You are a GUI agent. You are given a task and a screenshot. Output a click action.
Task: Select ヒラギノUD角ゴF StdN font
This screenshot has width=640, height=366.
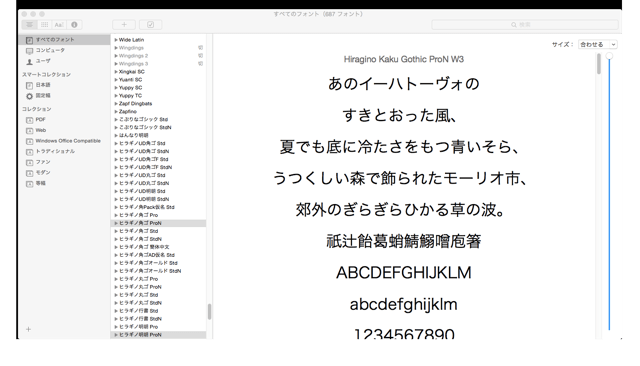click(x=145, y=167)
